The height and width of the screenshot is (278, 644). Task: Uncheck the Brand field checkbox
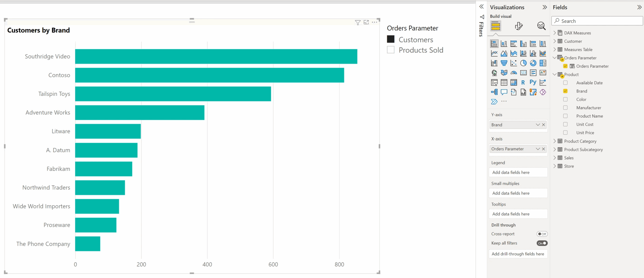565,91
